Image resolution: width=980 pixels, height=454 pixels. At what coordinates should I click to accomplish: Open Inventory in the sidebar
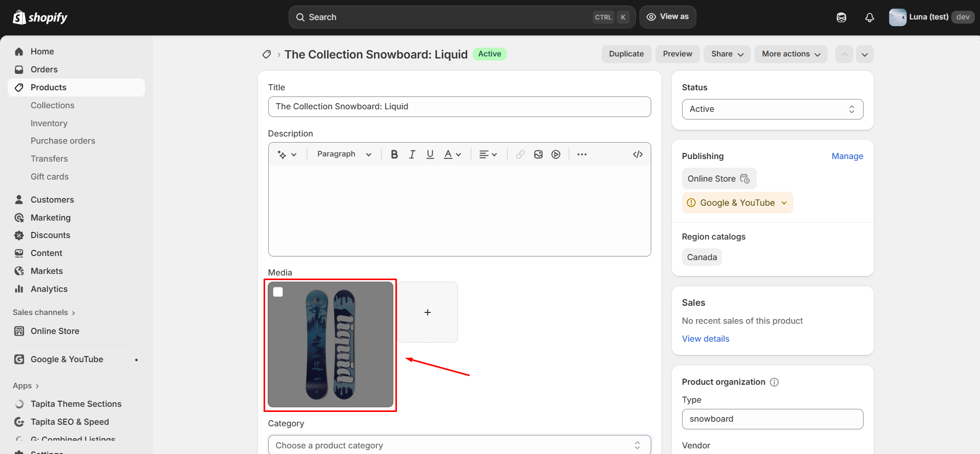pyautogui.click(x=49, y=123)
